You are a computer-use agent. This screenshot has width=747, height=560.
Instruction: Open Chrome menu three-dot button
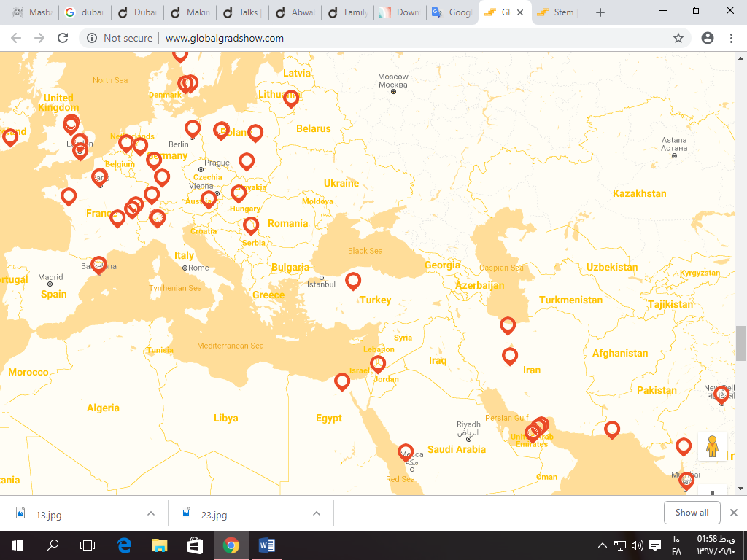(x=732, y=38)
